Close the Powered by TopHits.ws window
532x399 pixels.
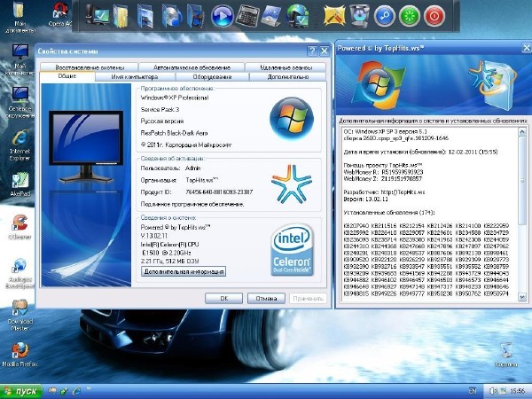tap(526, 48)
